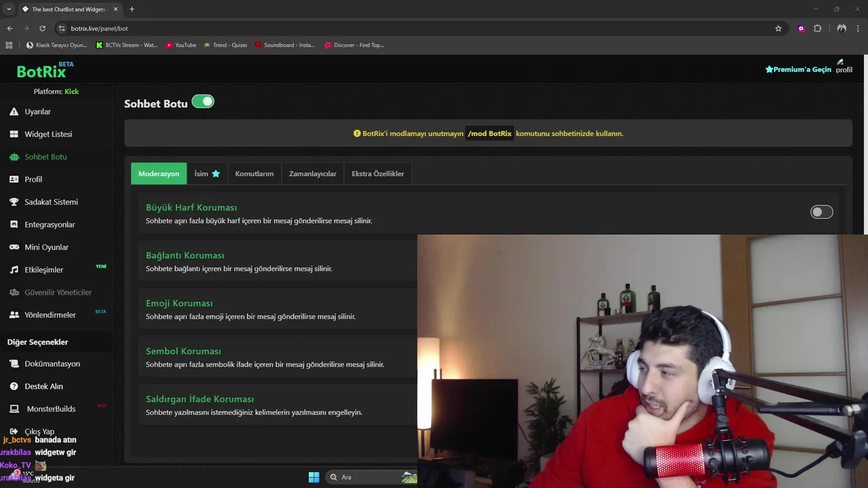This screenshot has height=488, width=868.
Task: Open the YouTube bookmark
Action: click(x=181, y=45)
